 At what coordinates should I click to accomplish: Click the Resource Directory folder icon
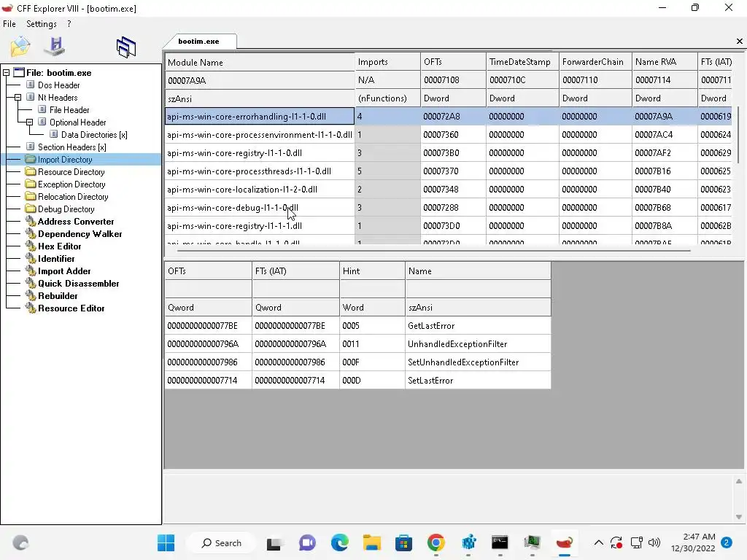[31, 171]
